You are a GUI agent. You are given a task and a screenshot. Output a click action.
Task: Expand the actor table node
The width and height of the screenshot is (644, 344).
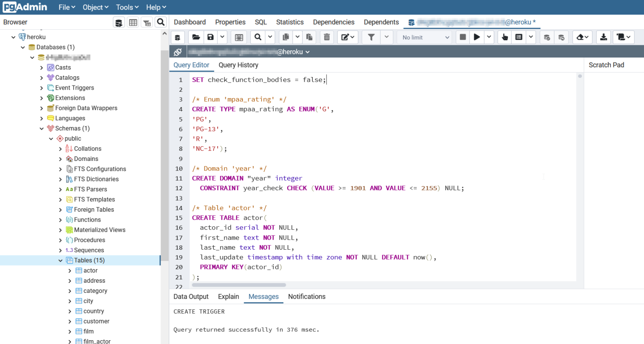pyautogui.click(x=70, y=271)
